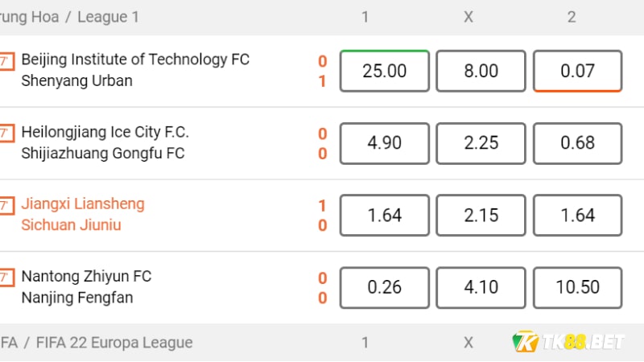644x362 pixels.
Task: Select the 25.00 home win odds for Beijing Institute
Action: click(x=385, y=71)
